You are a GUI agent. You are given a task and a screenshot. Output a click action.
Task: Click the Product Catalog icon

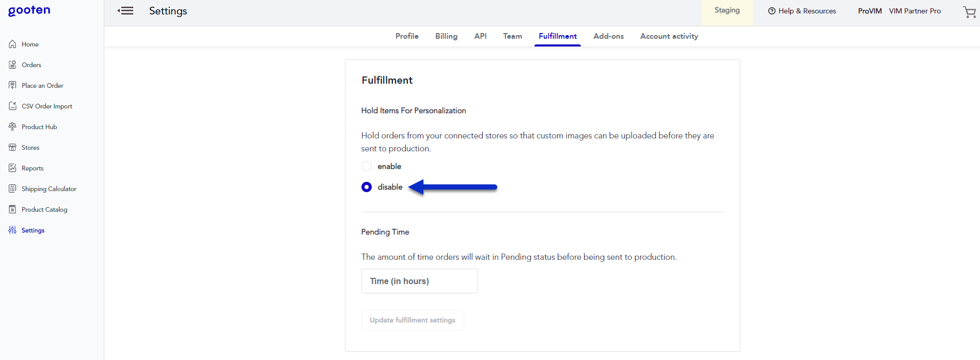pyautogui.click(x=12, y=210)
